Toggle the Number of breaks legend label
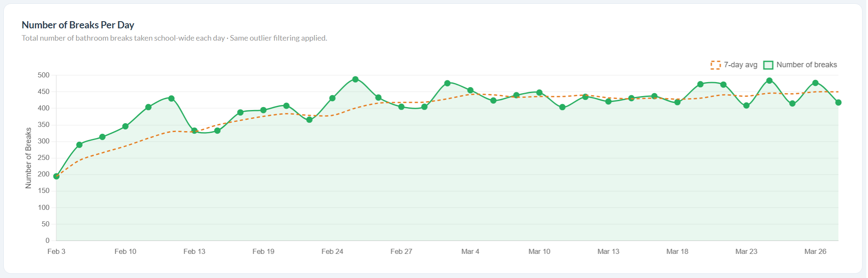The image size is (868, 278). (806, 65)
